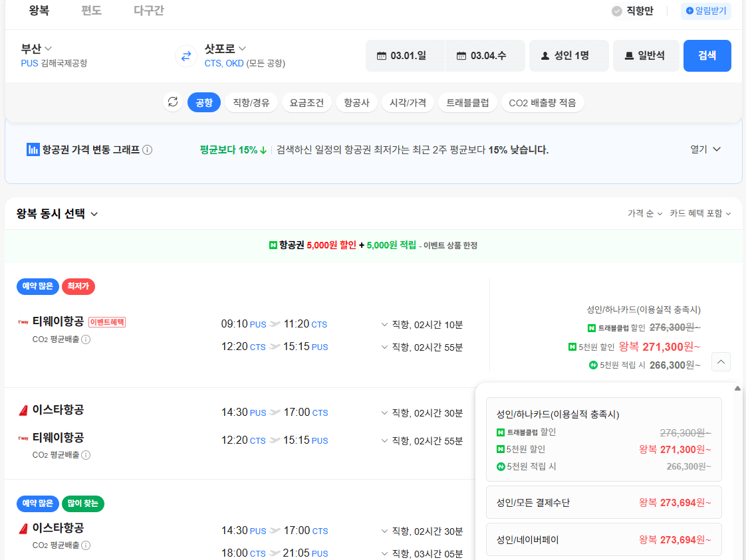This screenshot has height=560, width=746.
Task: Open the 부산 departure city dropdown
Action: pyautogui.click(x=36, y=48)
